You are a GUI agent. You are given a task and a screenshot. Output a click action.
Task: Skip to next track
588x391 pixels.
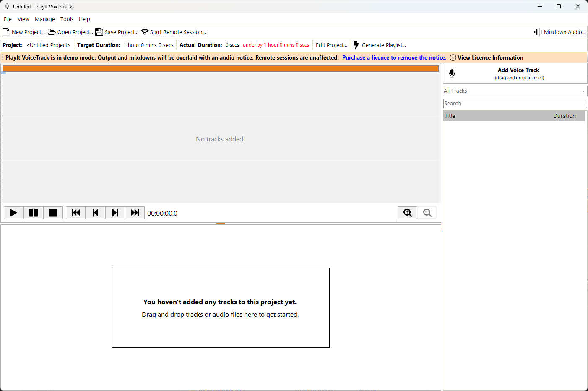[115, 213]
